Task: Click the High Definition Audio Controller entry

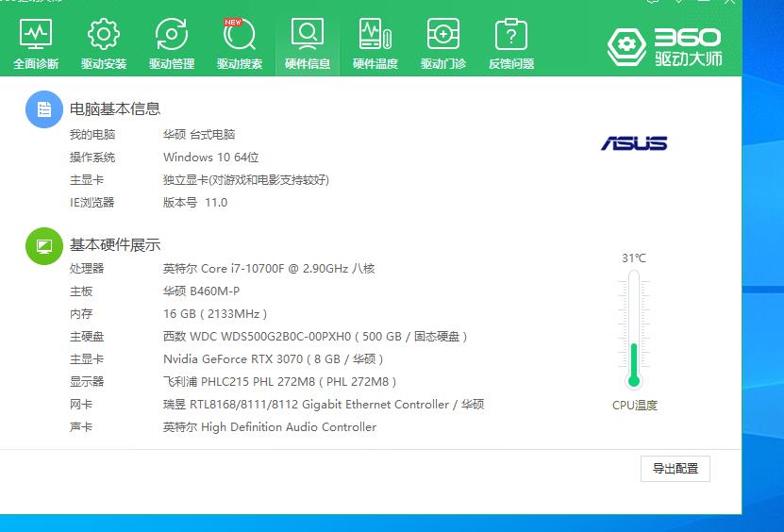Action: pyautogui.click(x=270, y=427)
